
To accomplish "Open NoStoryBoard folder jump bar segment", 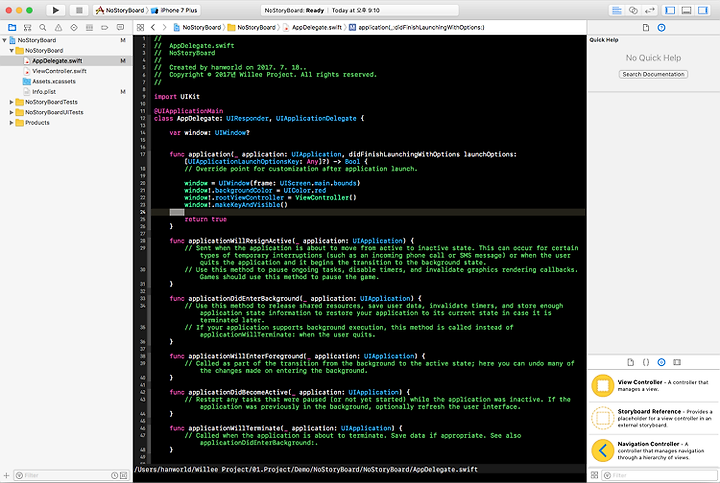I will [x=252, y=28].
